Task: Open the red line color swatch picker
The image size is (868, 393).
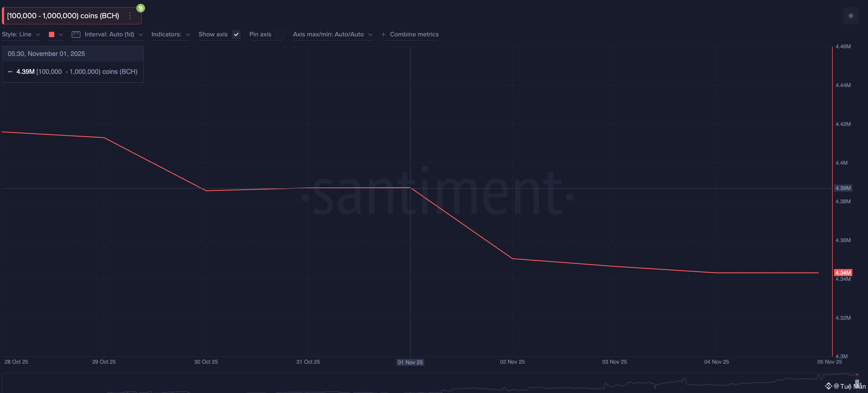Action: click(52, 34)
